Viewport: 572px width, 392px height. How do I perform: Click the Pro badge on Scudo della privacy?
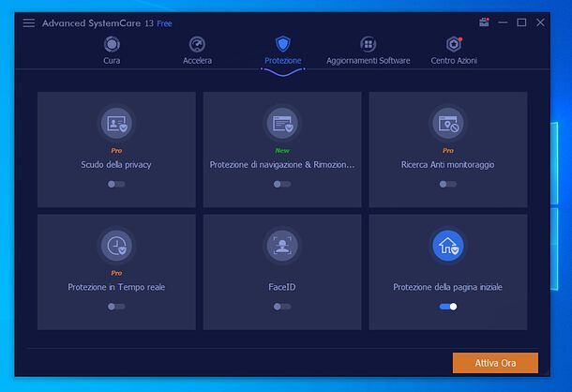tap(116, 150)
